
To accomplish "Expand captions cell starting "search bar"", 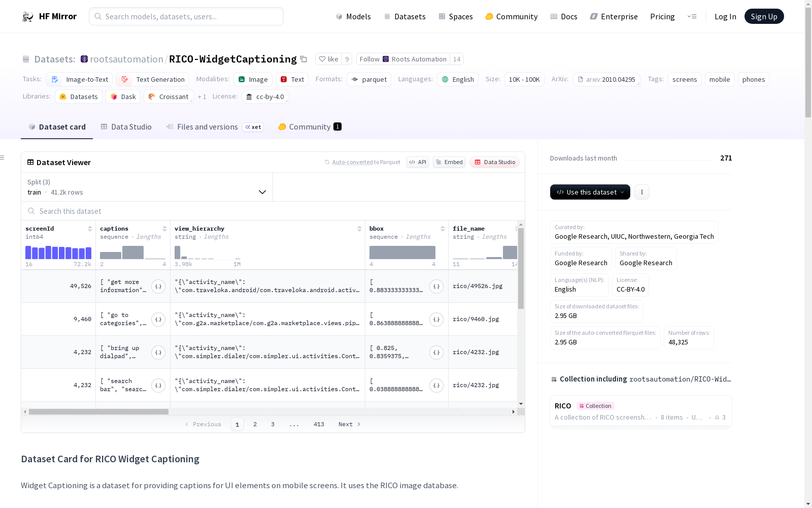I will [x=158, y=386].
